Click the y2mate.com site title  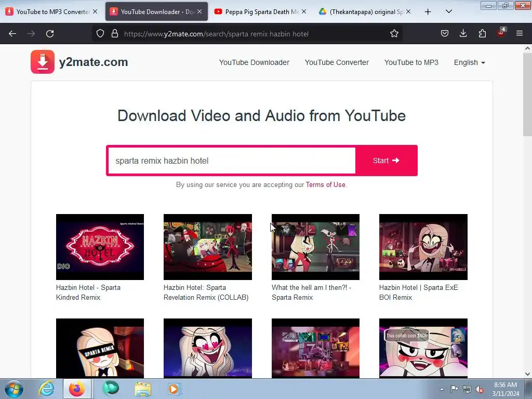[94, 62]
